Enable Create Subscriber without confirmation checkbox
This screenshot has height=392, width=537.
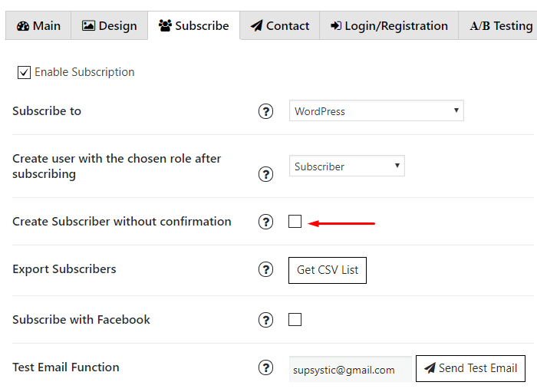(295, 221)
